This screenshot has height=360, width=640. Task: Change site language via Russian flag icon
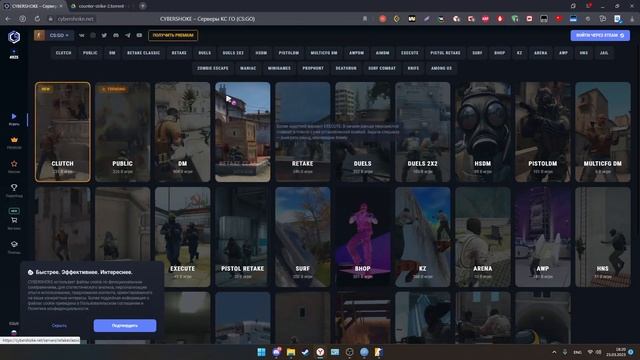tap(14, 333)
